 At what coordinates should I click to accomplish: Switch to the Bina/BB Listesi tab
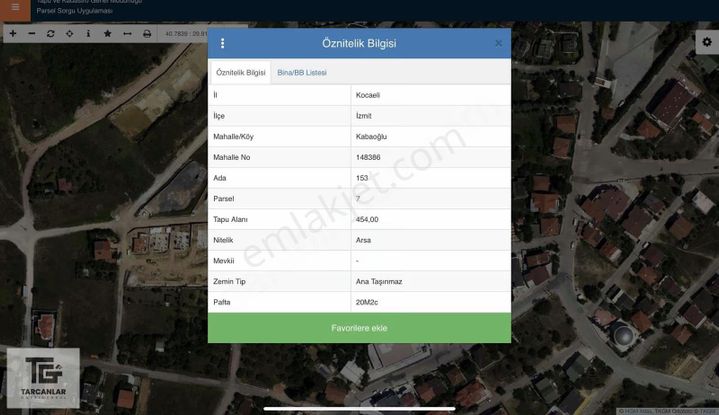(302, 72)
